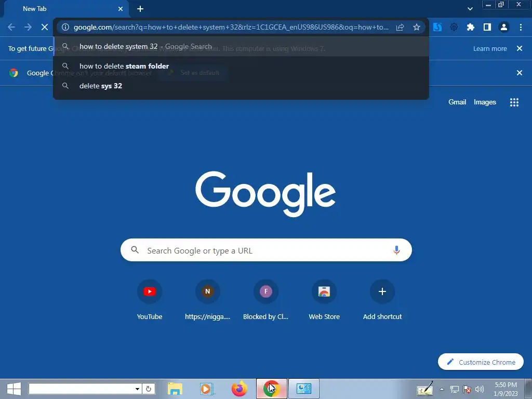Open the Extensions puzzle piece menu
The height and width of the screenshot is (399, 532).
click(471, 27)
